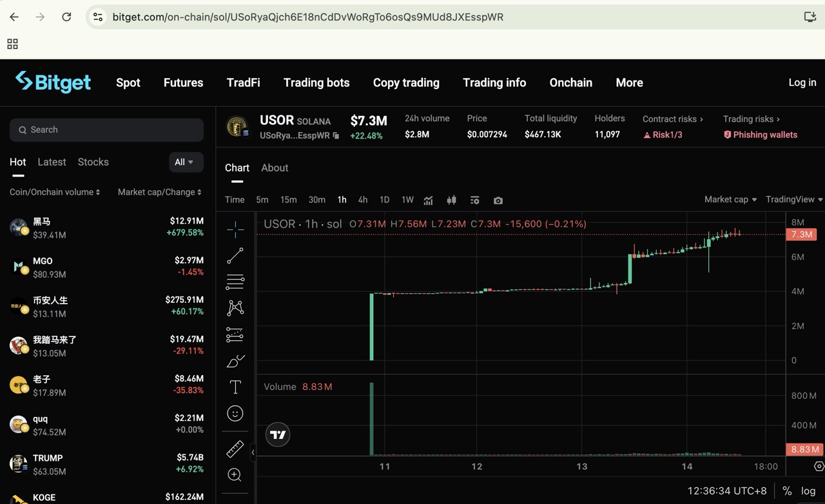Open the XABCD pattern tool

235,308
